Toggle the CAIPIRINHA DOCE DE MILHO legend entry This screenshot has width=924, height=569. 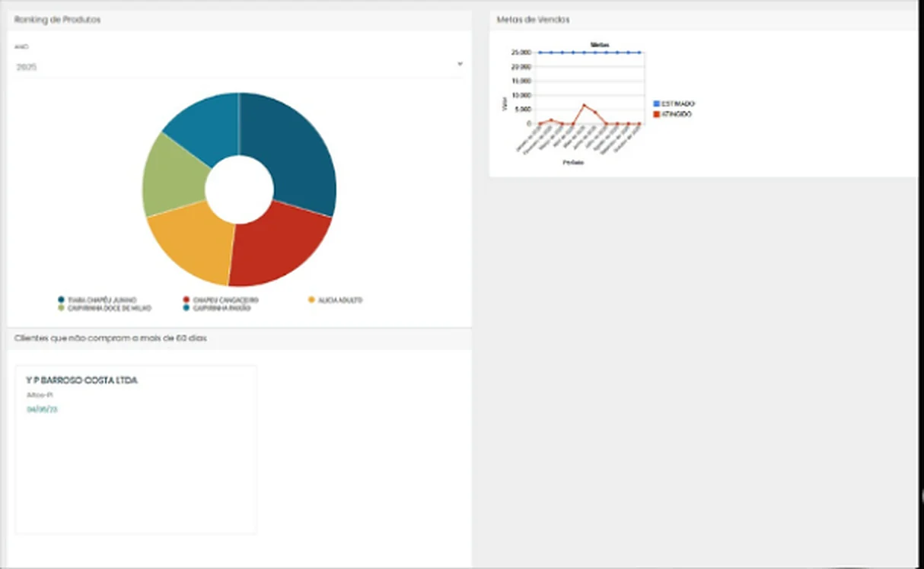tap(105, 308)
